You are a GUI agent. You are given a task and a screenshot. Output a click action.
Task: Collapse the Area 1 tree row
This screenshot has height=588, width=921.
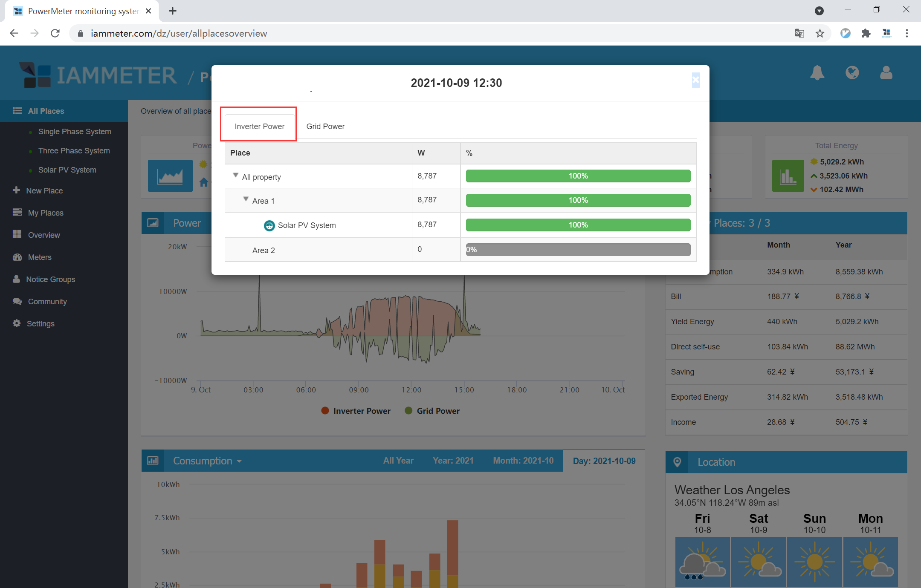coord(246,199)
